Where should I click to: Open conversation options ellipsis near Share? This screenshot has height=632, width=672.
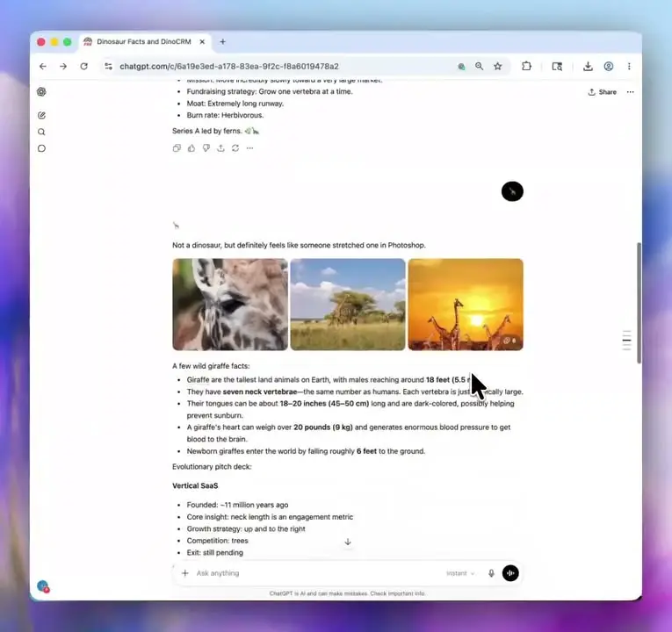[x=630, y=92]
